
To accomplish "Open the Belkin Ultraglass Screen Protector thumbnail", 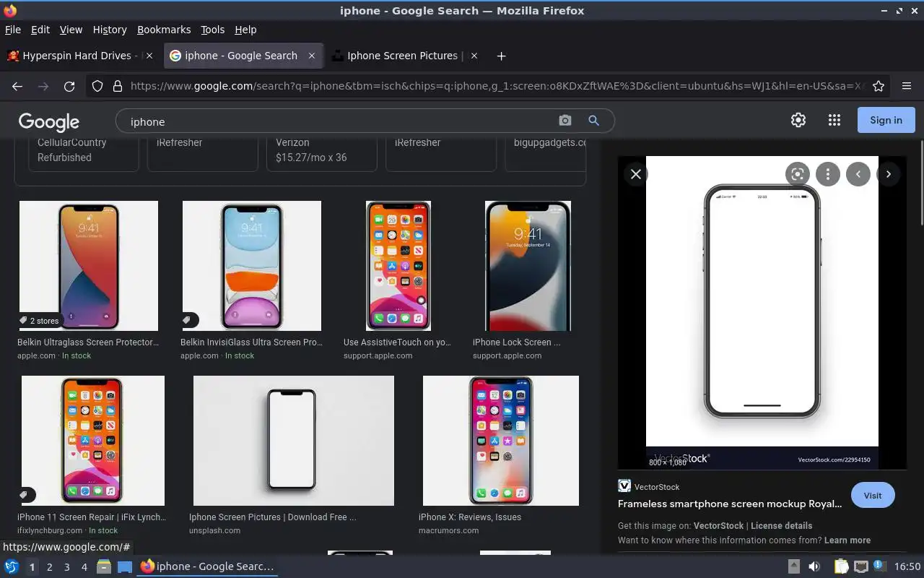I will coord(89,266).
